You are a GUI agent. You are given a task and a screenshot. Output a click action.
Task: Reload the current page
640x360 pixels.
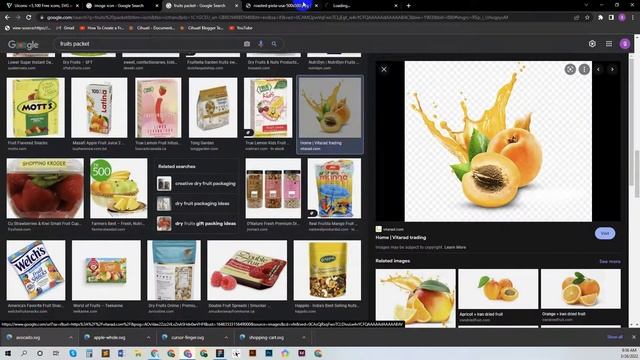click(29, 18)
